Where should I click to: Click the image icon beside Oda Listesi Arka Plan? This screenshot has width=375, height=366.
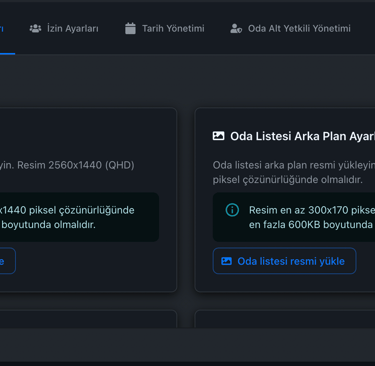click(x=218, y=136)
